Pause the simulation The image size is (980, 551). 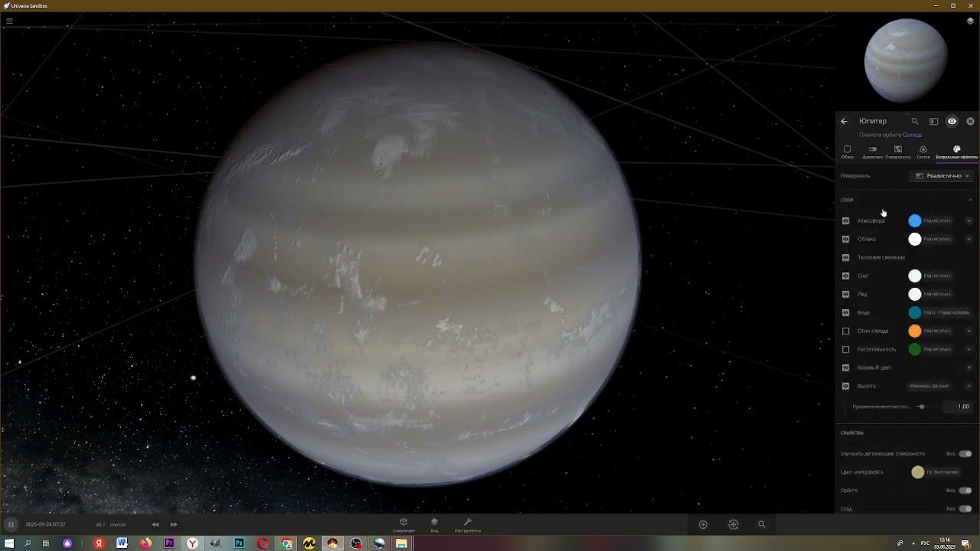(11, 524)
